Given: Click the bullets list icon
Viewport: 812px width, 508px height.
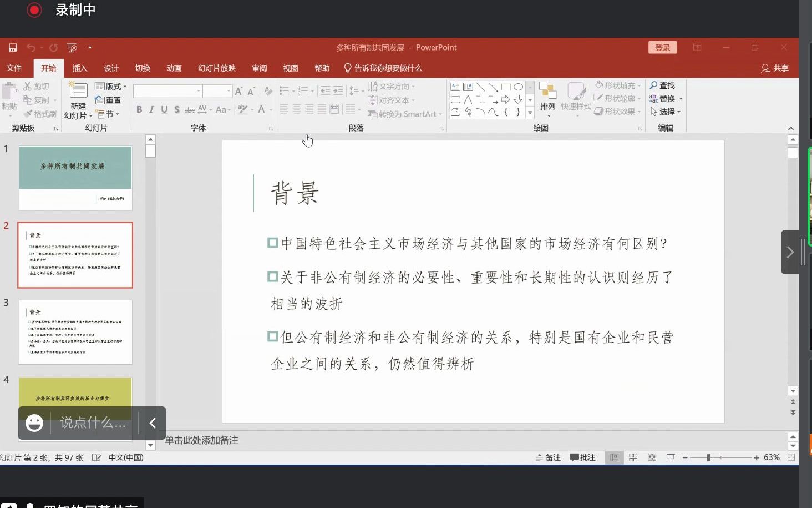Looking at the screenshot, I should (285, 90).
